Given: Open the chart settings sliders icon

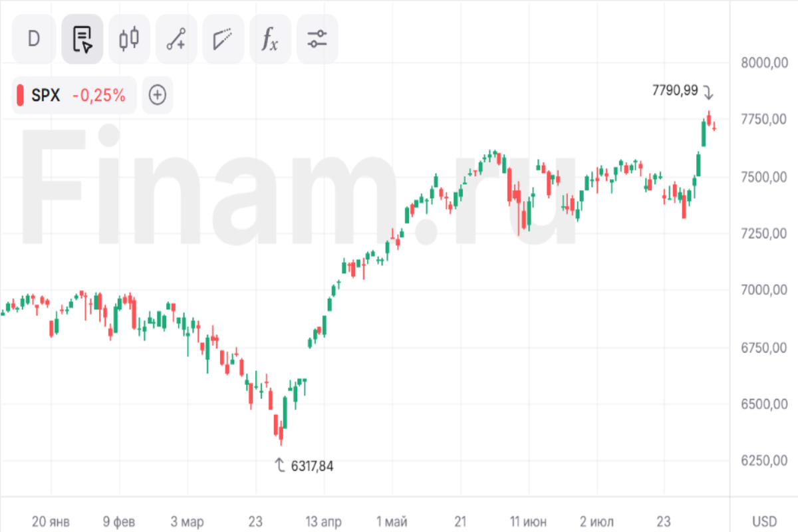Looking at the screenshot, I should tap(317, 39).
